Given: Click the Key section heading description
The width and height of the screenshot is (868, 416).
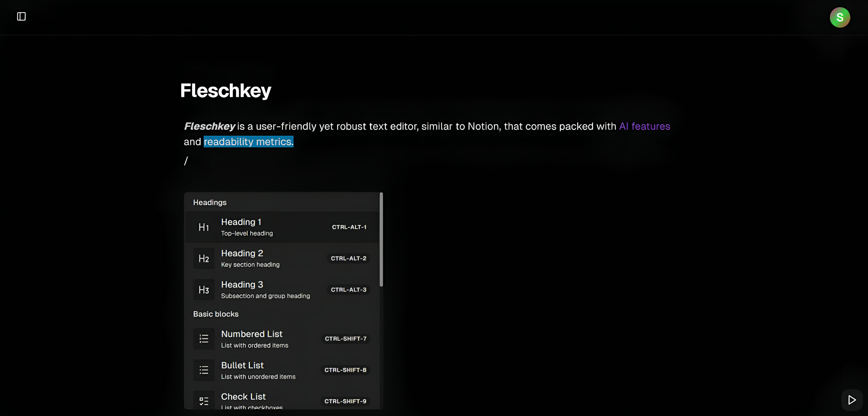Looking at the screenshot, I should pos(250,265).
